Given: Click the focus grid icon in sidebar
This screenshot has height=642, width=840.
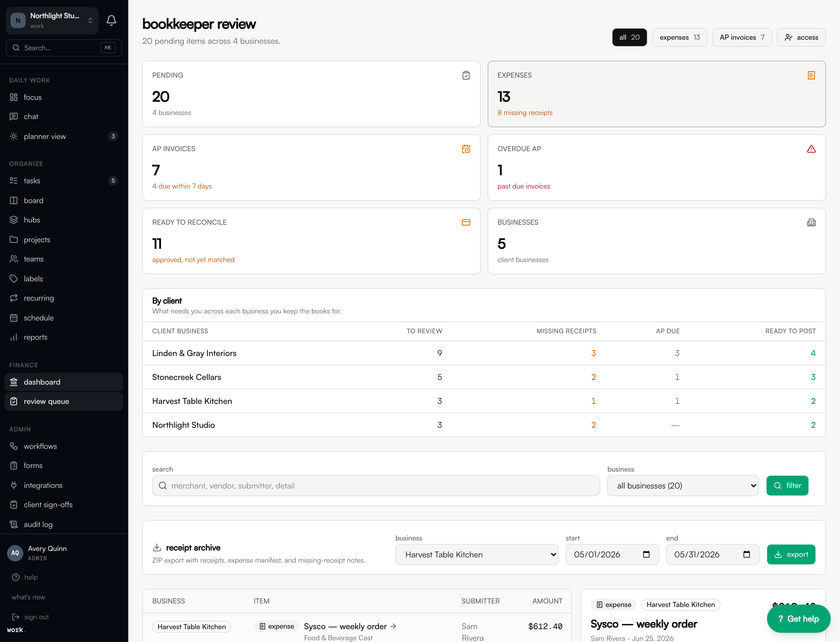Looking at the screenshot, I should 14,97.
